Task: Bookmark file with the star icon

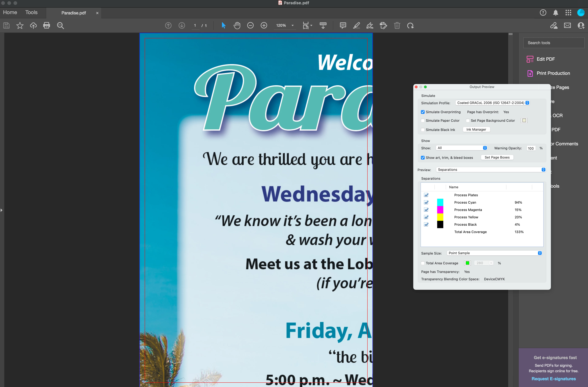Action: click(20, 25)
